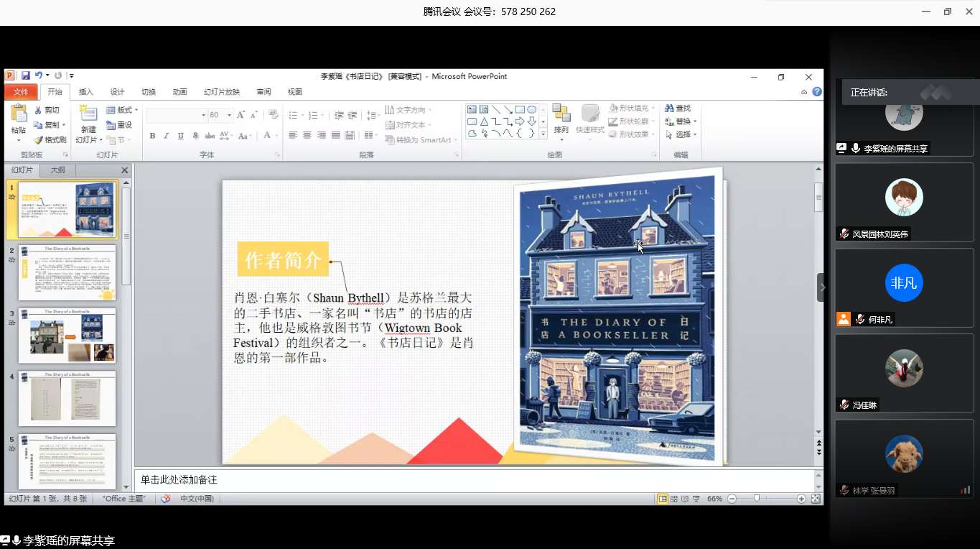Open the Insert (插入) ribbon tab

point(86,92)
